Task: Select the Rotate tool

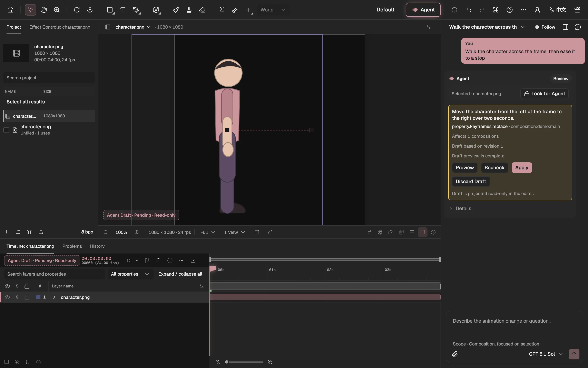Action: click(77, 10)
